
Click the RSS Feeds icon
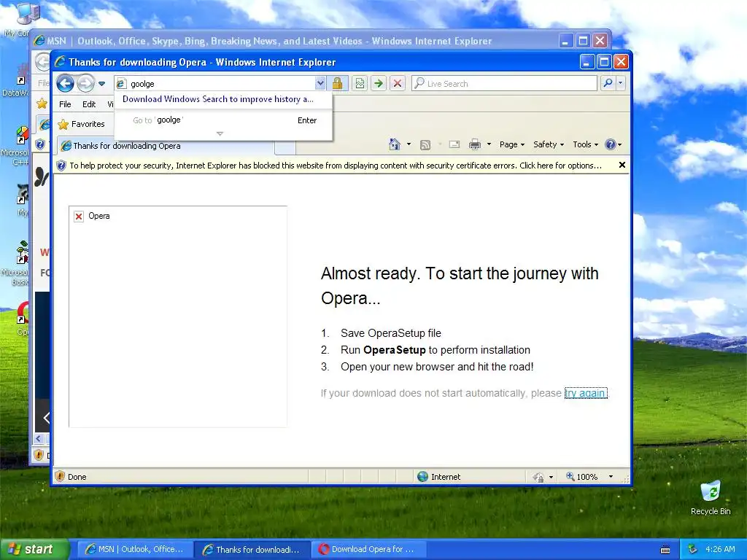coord(425,145)
